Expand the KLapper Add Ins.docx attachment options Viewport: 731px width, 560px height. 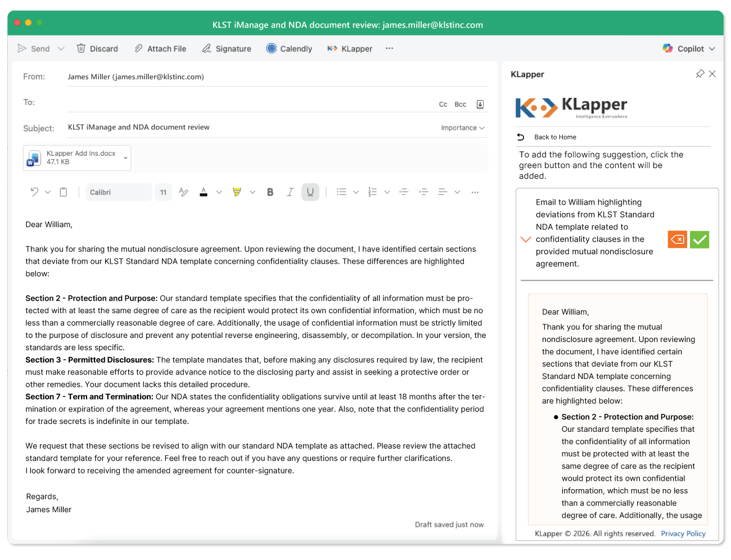point(125,158)
